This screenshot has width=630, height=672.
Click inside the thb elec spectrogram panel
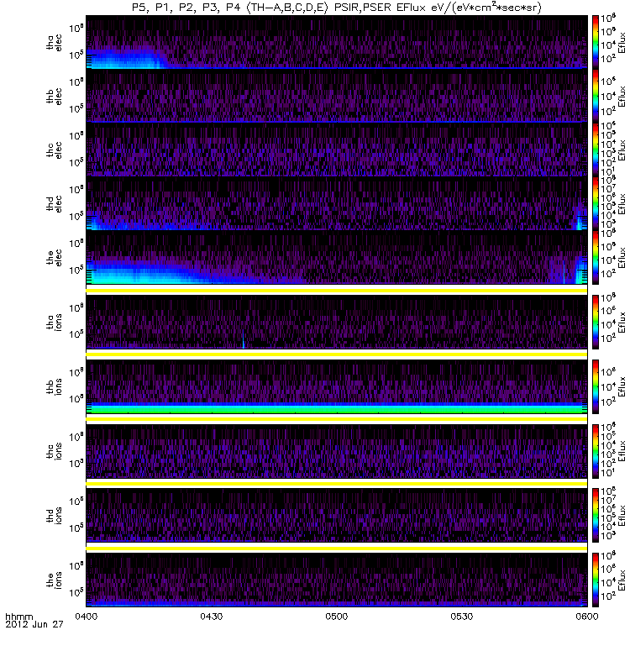click(x=337, y=96)
